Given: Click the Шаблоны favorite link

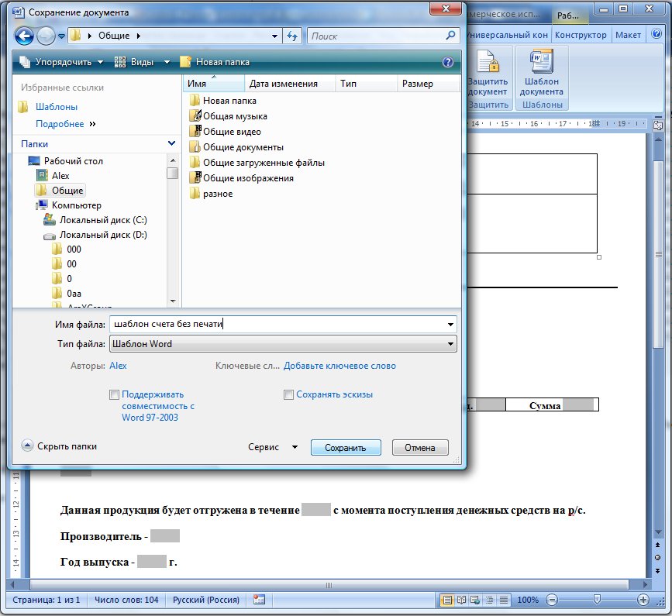Looking at the screenshot, I should [56, 107].
